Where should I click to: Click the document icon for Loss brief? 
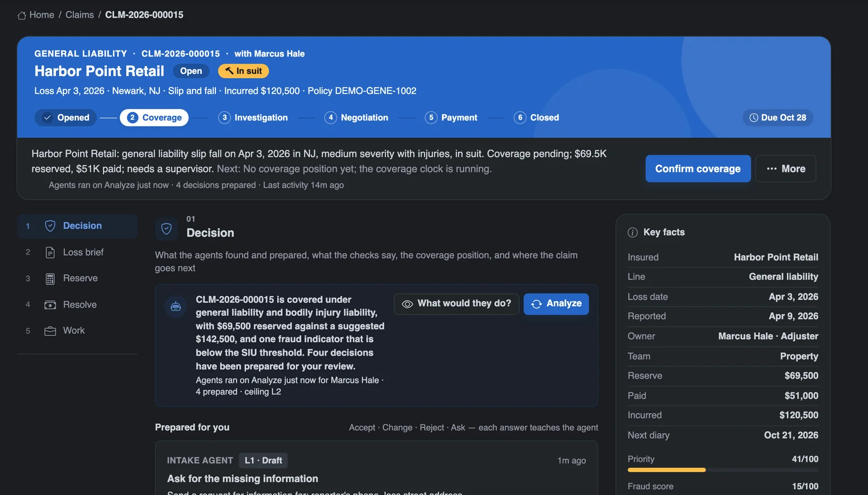pyautogui.click(x=50, y=252)
